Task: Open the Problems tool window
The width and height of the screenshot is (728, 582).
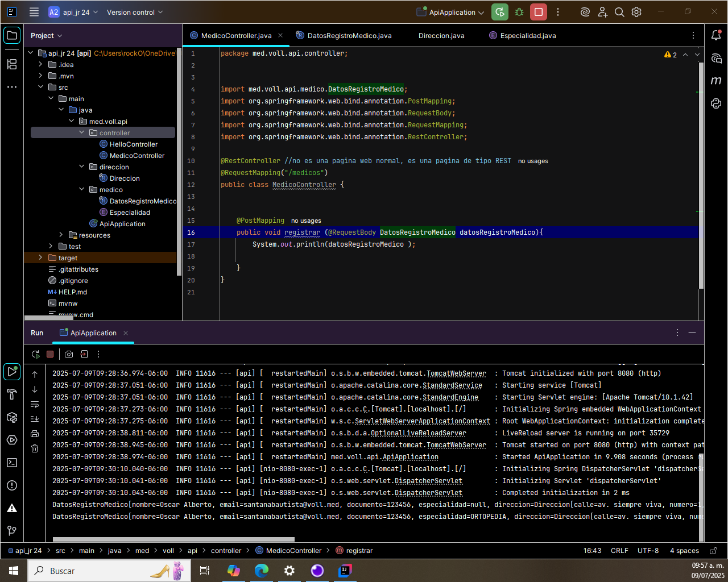Action: (12, 485)
